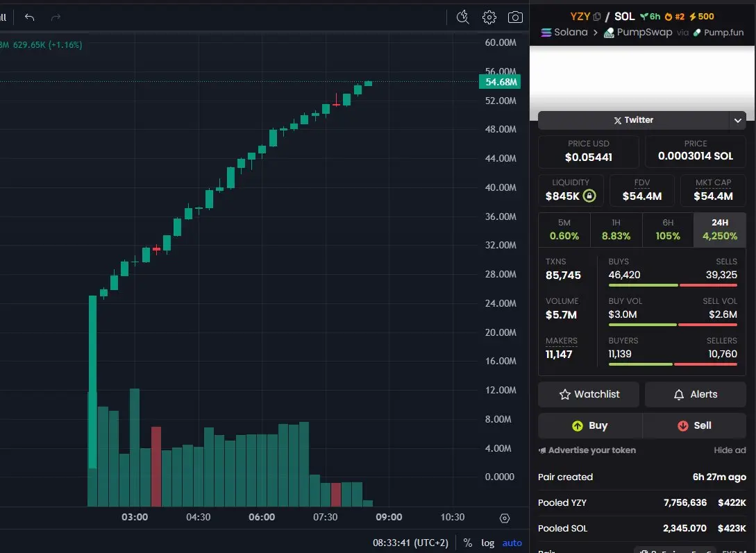The image size is (756, 553).
Task: Click the 09:00 time axis label
Action: click(389, 518)
